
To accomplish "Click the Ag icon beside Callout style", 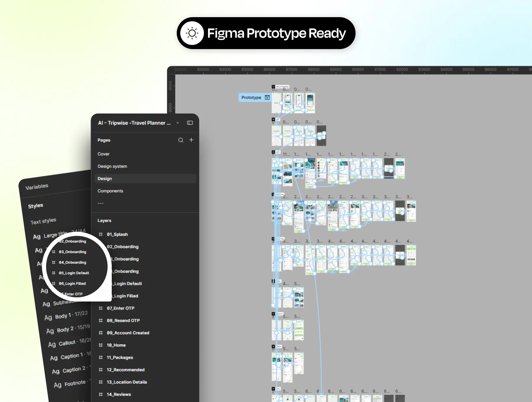I will point(52,345).
